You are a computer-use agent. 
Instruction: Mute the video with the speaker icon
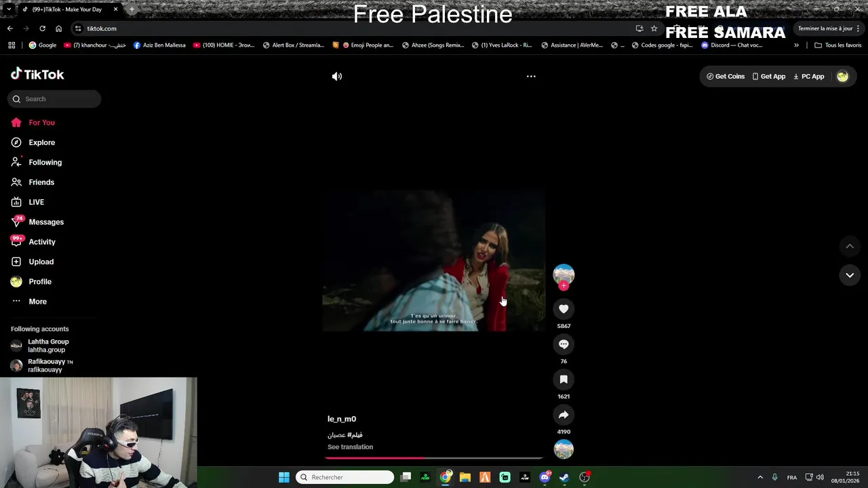tap(337, 77)
